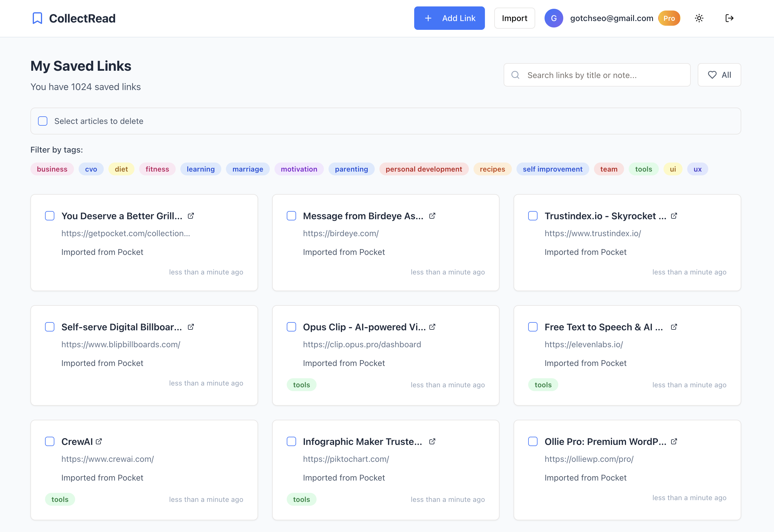Filter by the self improvement tag
This screenshot has height=532, width=774.
point(553,169)
